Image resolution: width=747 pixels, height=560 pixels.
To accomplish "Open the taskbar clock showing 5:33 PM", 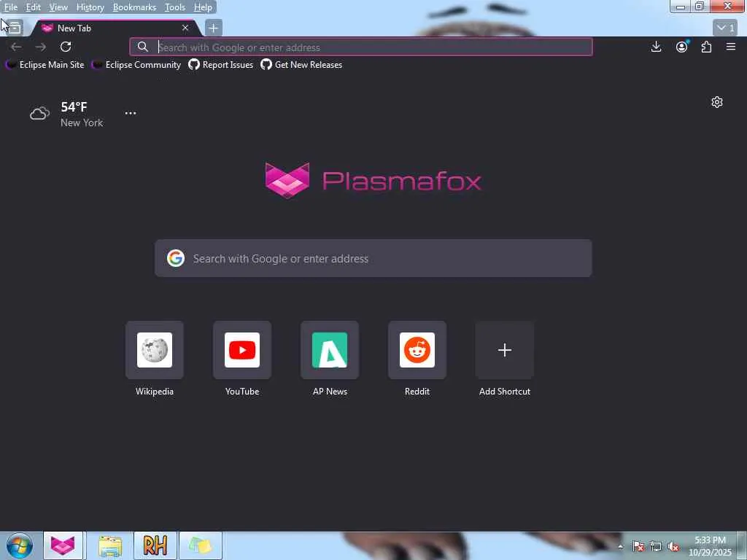I will click(x=710, y=546).
